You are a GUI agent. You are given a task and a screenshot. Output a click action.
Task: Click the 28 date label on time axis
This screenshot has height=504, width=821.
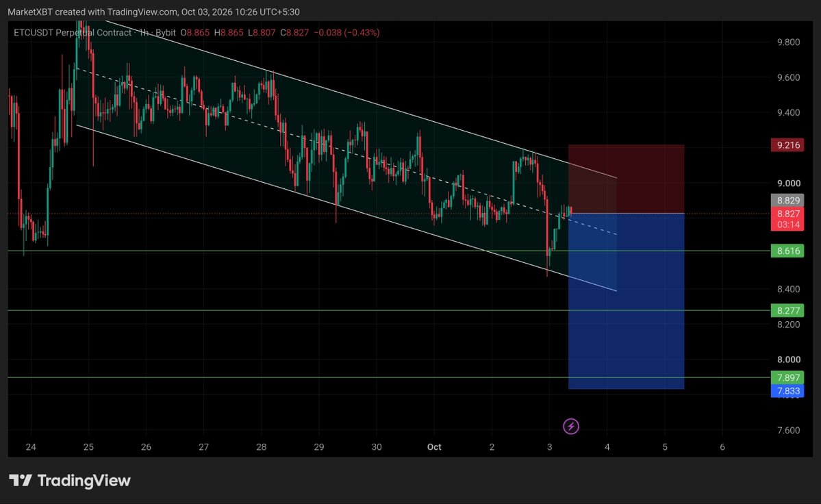click(x=262, y=447)
